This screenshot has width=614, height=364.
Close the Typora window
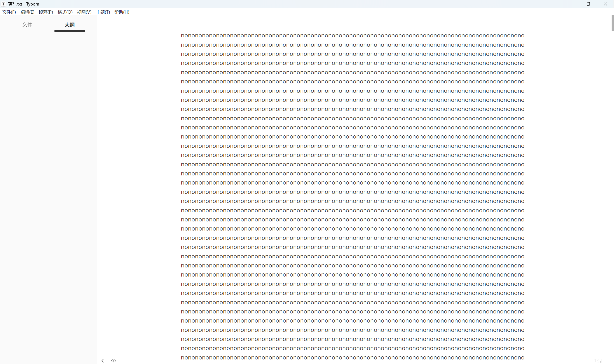(605, 4)
